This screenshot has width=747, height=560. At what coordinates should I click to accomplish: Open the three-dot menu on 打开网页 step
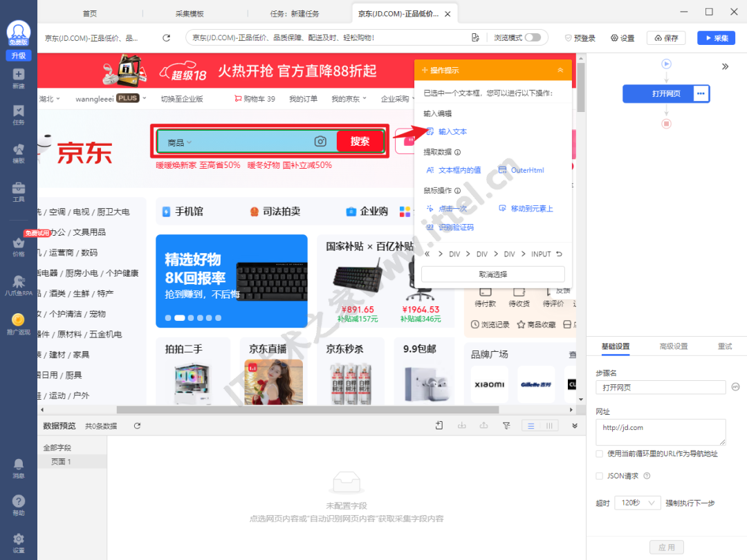[x=701, y=93]
